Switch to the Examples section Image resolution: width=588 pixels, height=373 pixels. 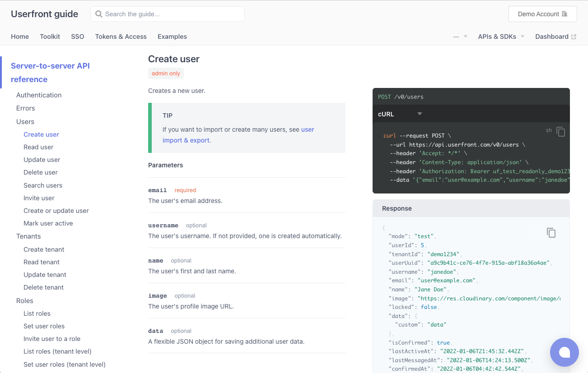point(172,37)
